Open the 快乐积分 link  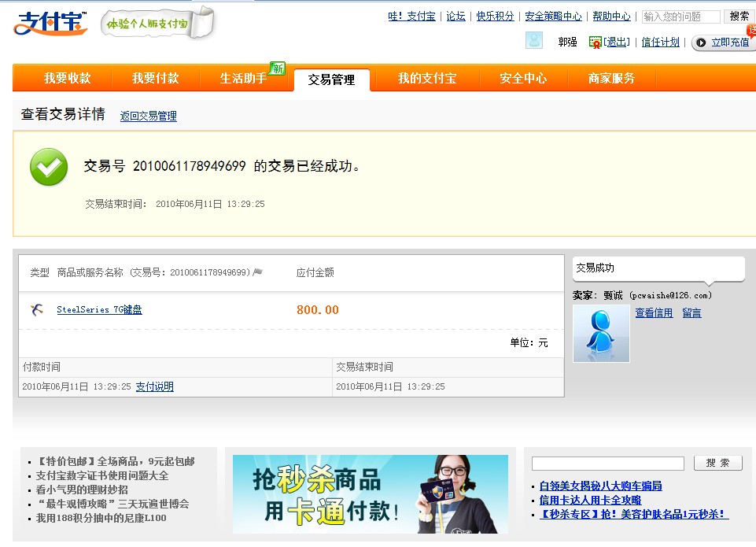tap(495, 17)
